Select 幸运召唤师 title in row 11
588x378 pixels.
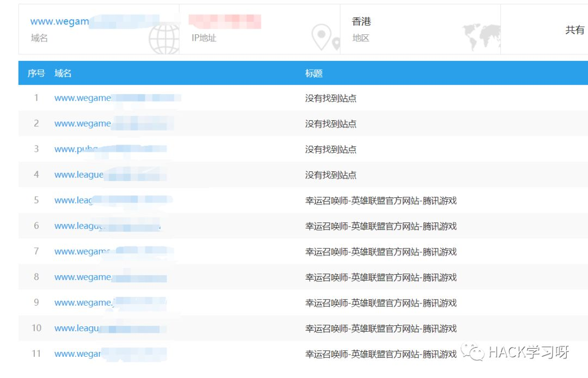click(381, 354)
